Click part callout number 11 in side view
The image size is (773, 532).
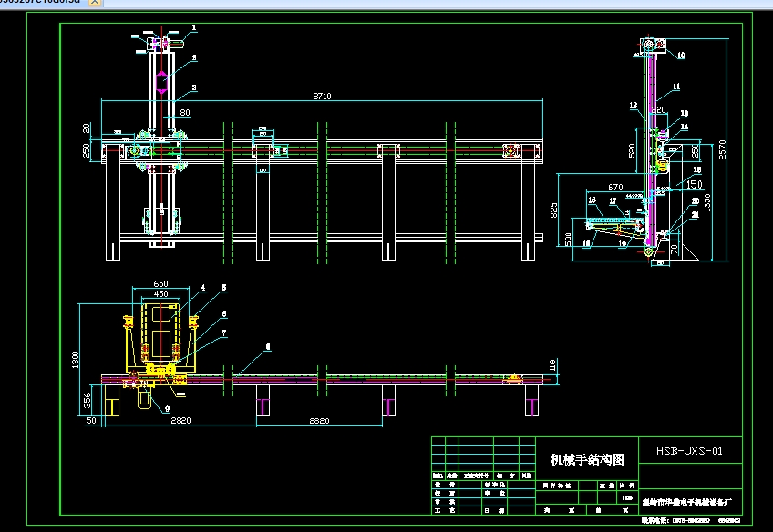(675, 87)
